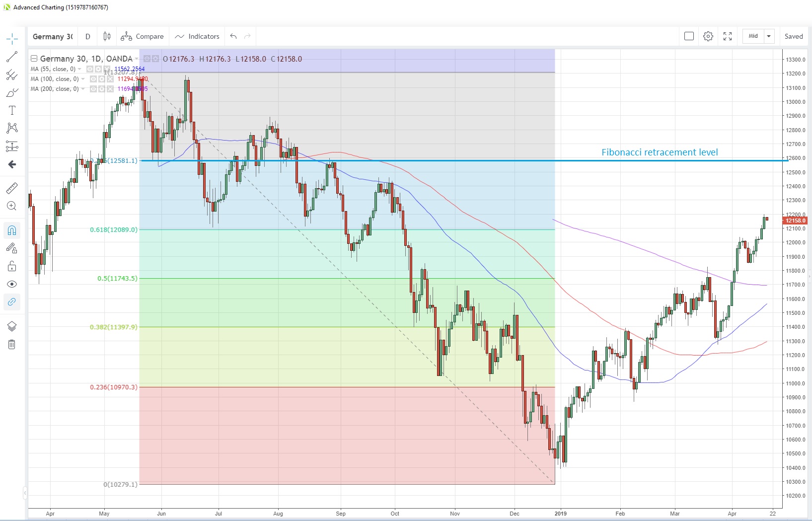Edit the Germany 30 symbol field

click(x=53, y=36)
